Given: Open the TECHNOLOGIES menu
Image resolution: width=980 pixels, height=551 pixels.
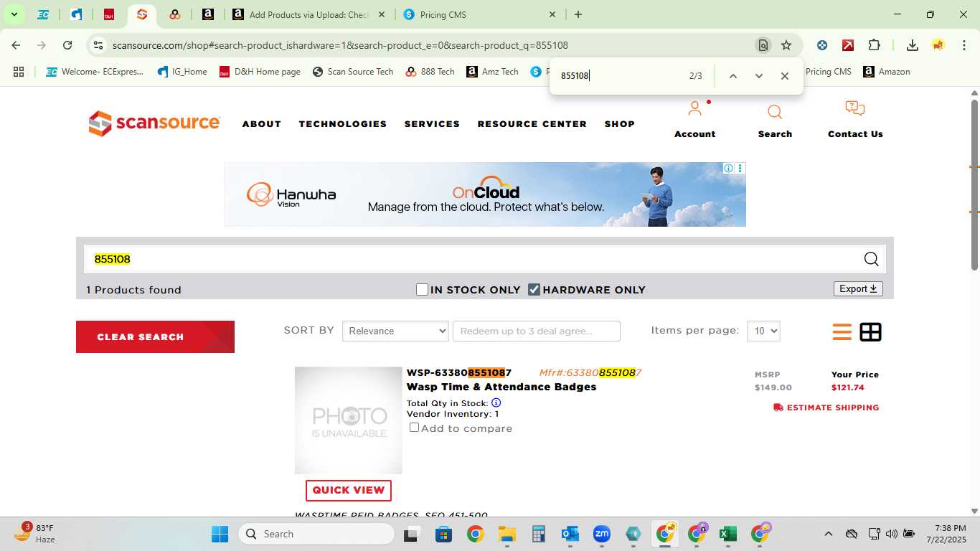Looking at the screenshot, I should click(343, 124).
